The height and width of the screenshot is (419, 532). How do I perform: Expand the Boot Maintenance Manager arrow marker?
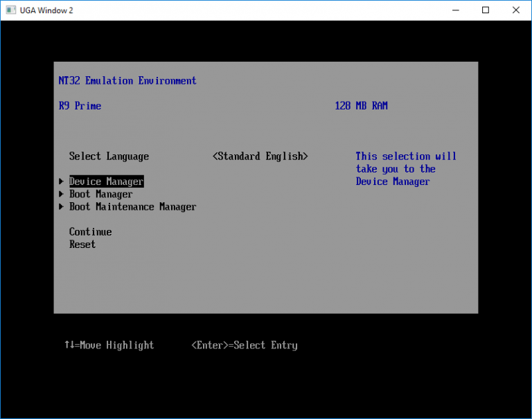tap(62, 207)
